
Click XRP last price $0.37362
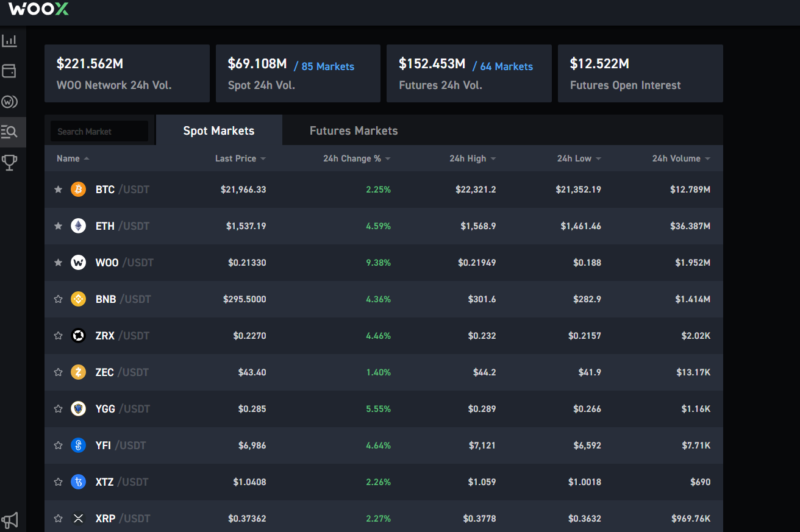pos(247,519)
